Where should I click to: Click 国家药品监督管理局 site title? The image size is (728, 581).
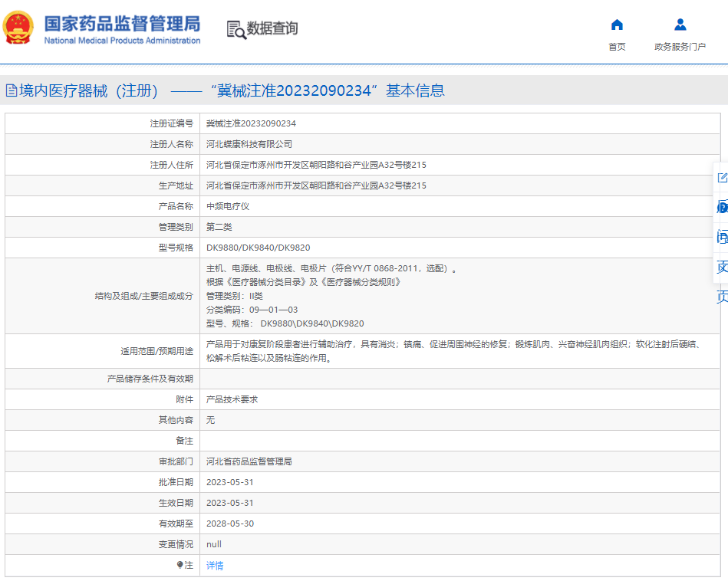pyautogui.click(x=122, y=23)
